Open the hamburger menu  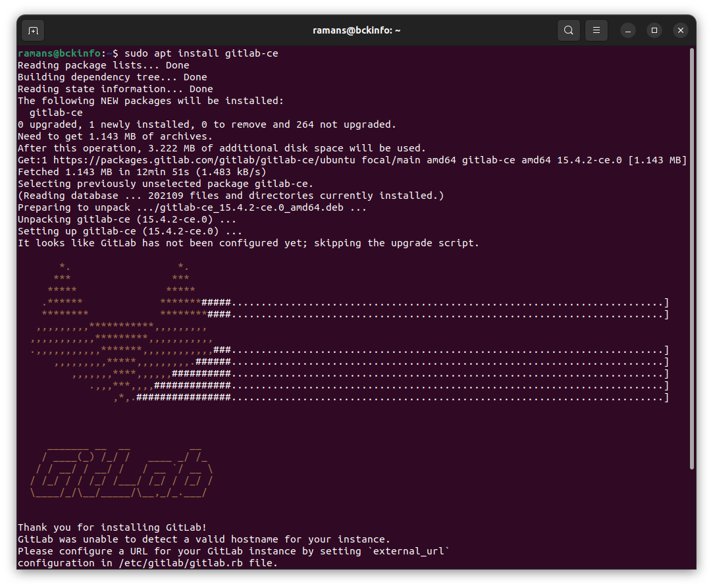click(596, 30)
